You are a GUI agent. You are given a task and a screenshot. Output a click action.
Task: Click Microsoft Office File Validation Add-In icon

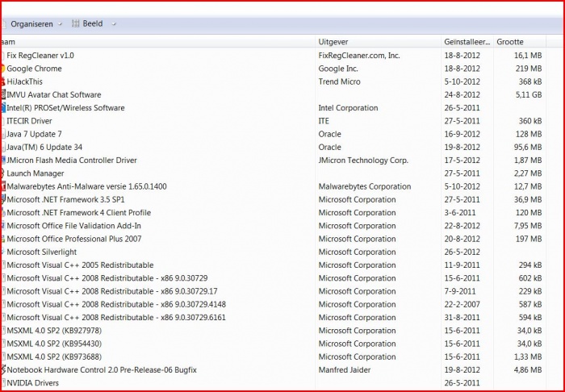click(3, 226)
